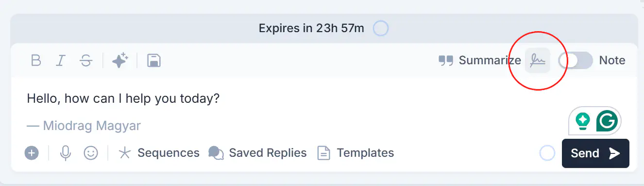Click the plus icon to add an attachment

coord(32,153)
